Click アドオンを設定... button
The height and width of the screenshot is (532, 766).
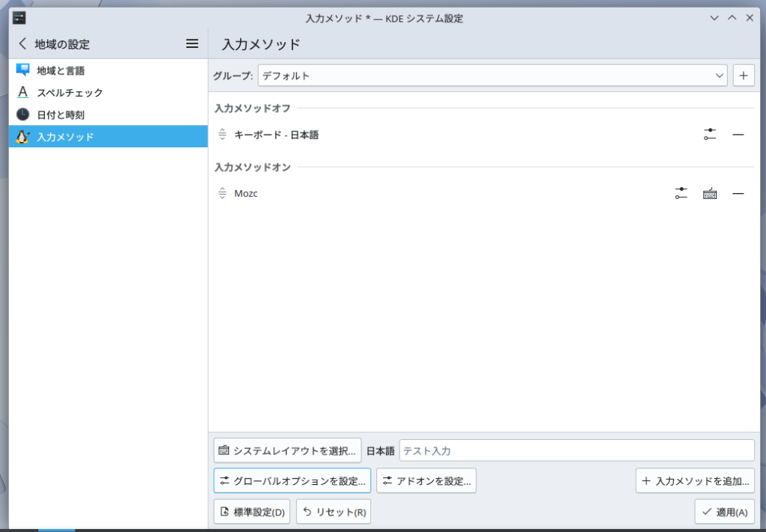[426, 481]
